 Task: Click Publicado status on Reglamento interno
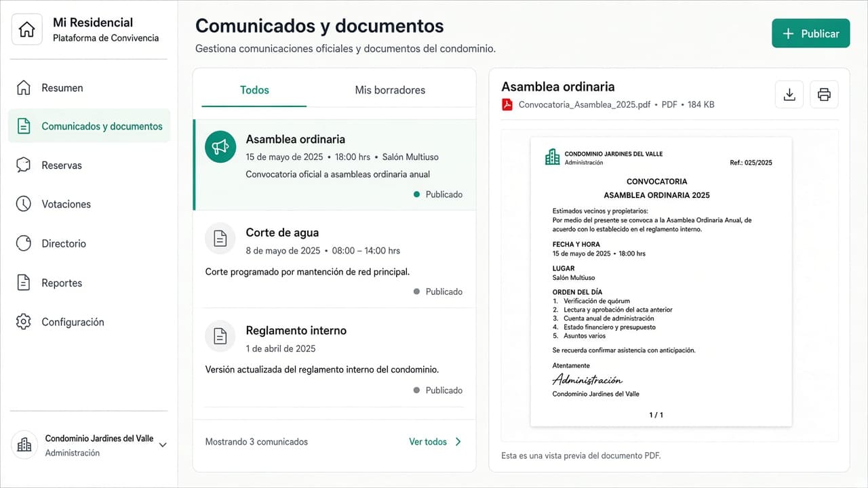pos(438,390)
